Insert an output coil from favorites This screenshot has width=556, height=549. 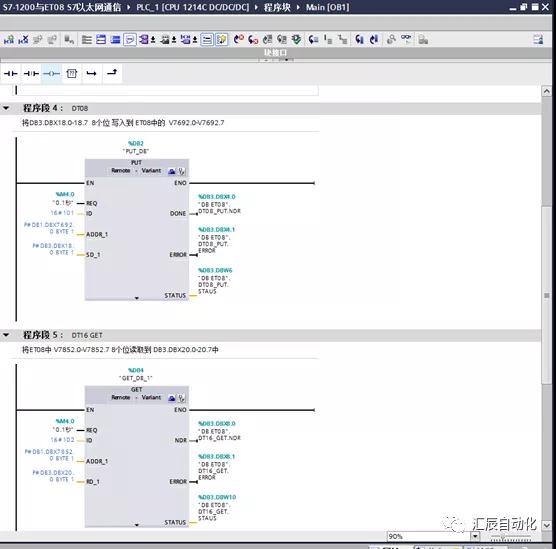click(51, 73)
